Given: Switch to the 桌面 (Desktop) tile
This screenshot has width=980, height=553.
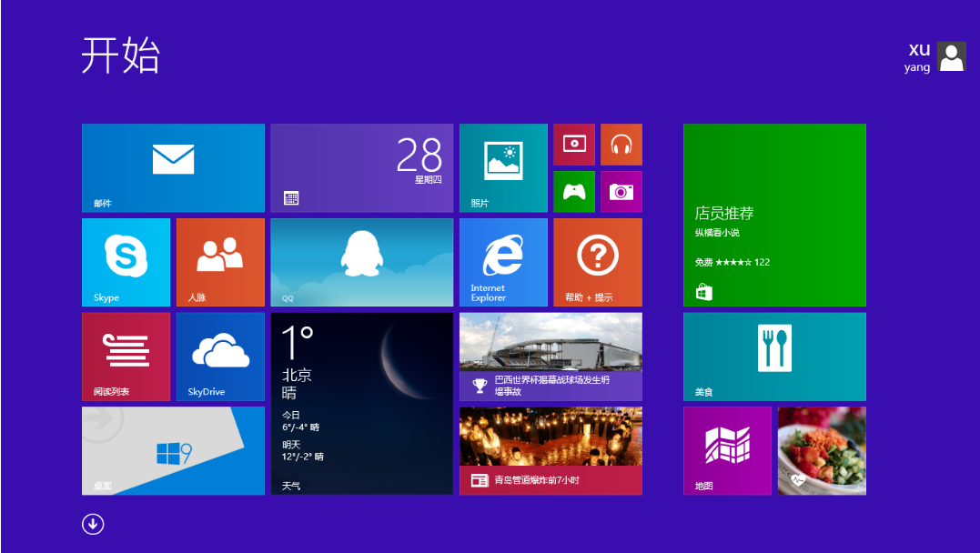Looking at the screenshot, I should pyautogui.click(x=173, y=450).
